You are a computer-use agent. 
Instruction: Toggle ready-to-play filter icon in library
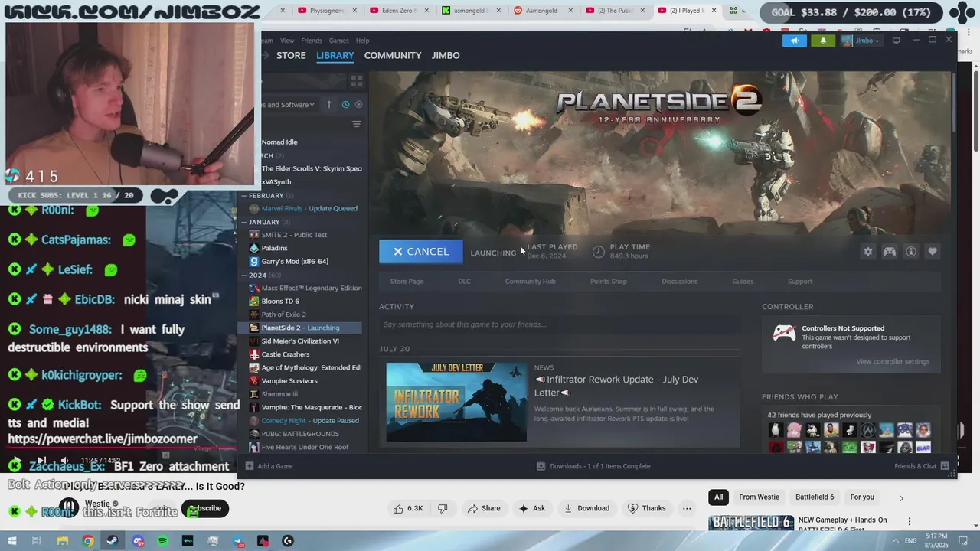[358, 105]
